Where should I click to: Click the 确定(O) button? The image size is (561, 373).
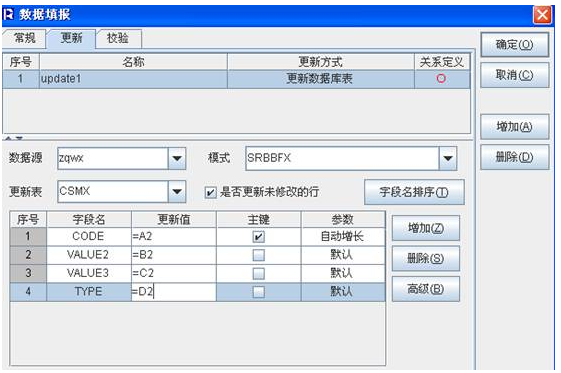(x=514, y=45)
